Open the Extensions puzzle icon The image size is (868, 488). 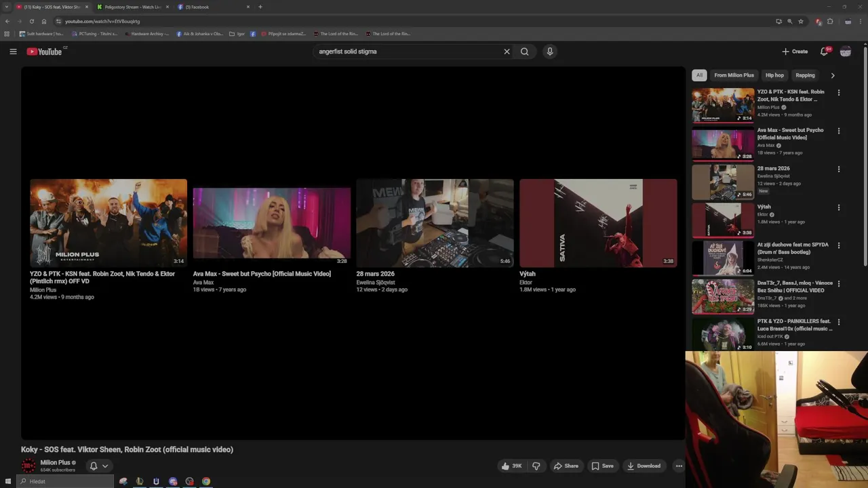point(830,21)
